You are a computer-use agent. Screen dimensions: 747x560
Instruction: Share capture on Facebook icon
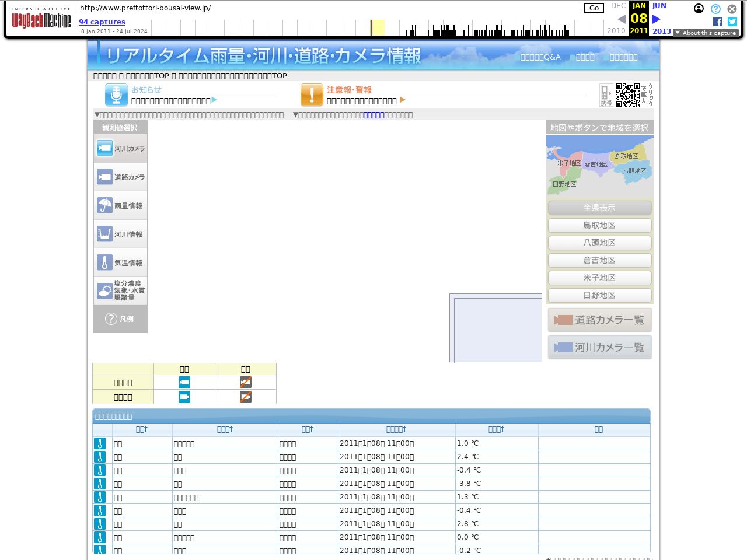click(x=718, y=22)
